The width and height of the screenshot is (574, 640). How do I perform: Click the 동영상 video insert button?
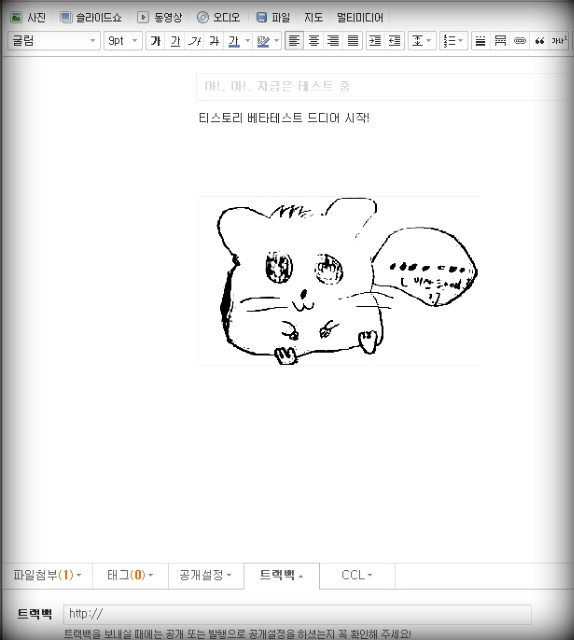point(160,17)
